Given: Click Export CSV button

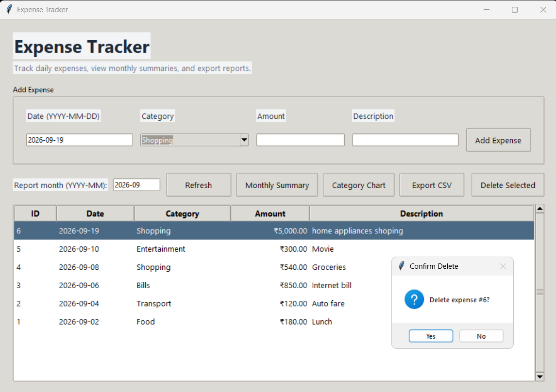Looking at the screenshot, I should click(432, 185).
